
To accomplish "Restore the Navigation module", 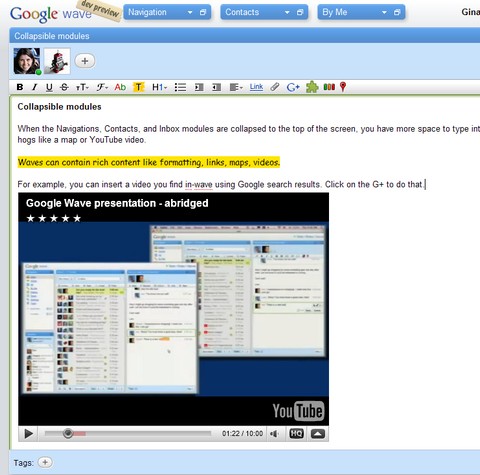I will pyautogui.click(x=203, y=12).
